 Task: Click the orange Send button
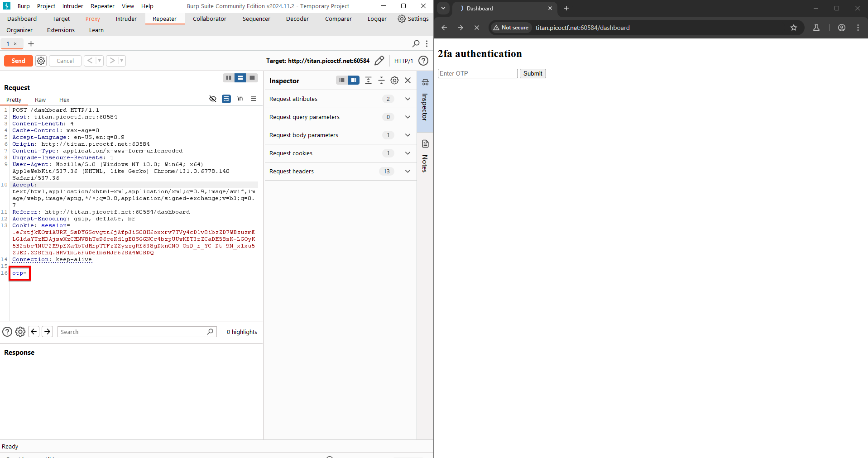click(19, 61)
